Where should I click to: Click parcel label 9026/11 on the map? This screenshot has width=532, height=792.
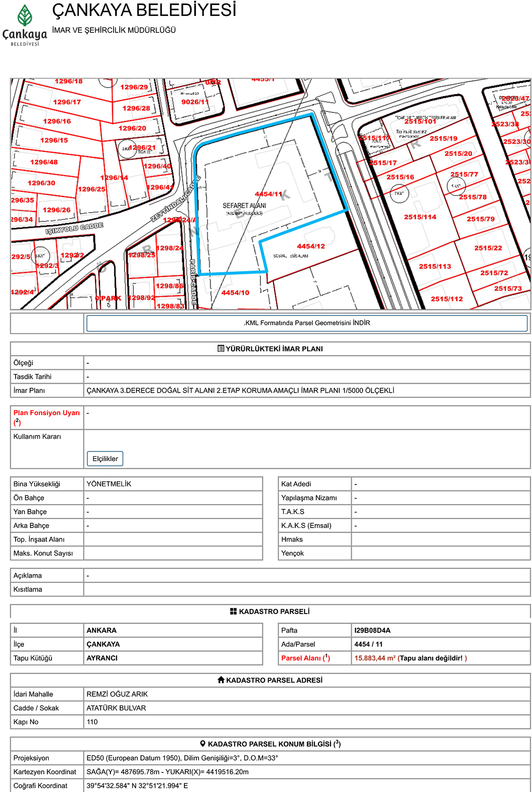pyautogui.click(x=195, y=102)
